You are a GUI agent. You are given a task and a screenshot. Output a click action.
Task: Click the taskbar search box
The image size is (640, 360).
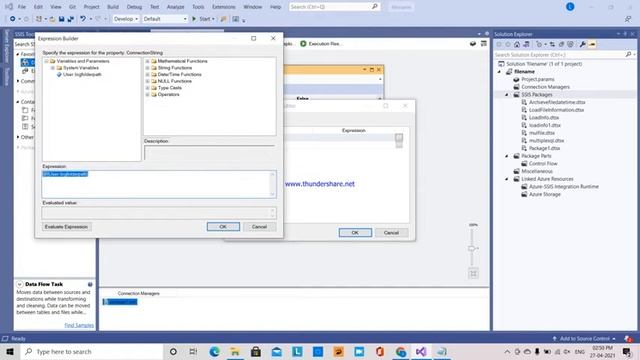tap(91, 351)
